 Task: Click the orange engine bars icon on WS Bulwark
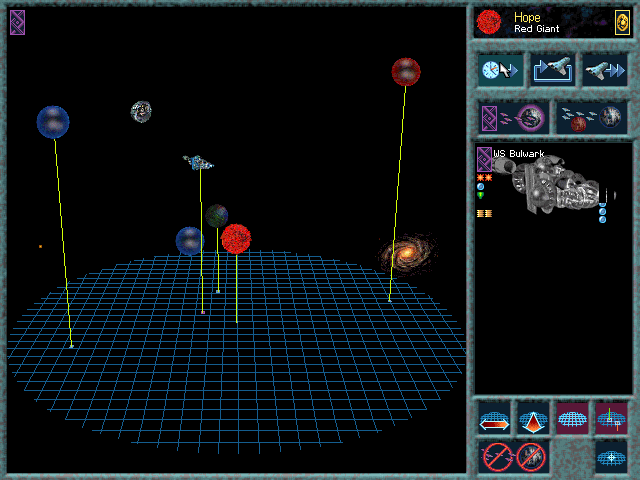pos(484,213)
